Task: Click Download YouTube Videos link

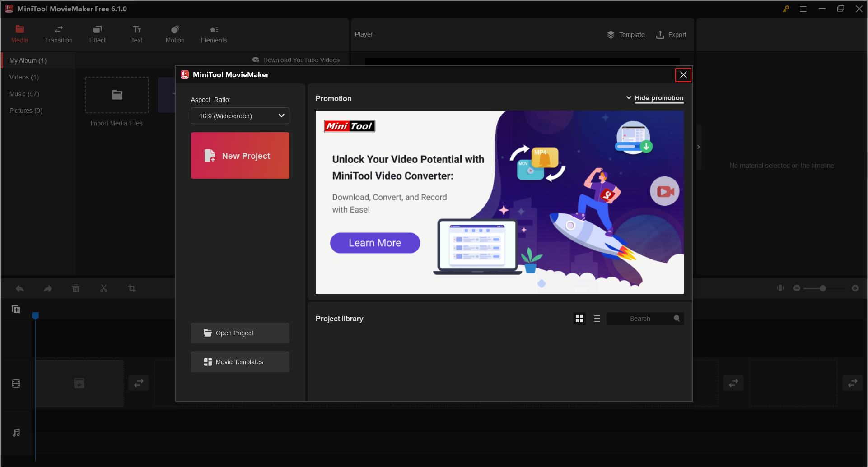Action: [296, 60]
